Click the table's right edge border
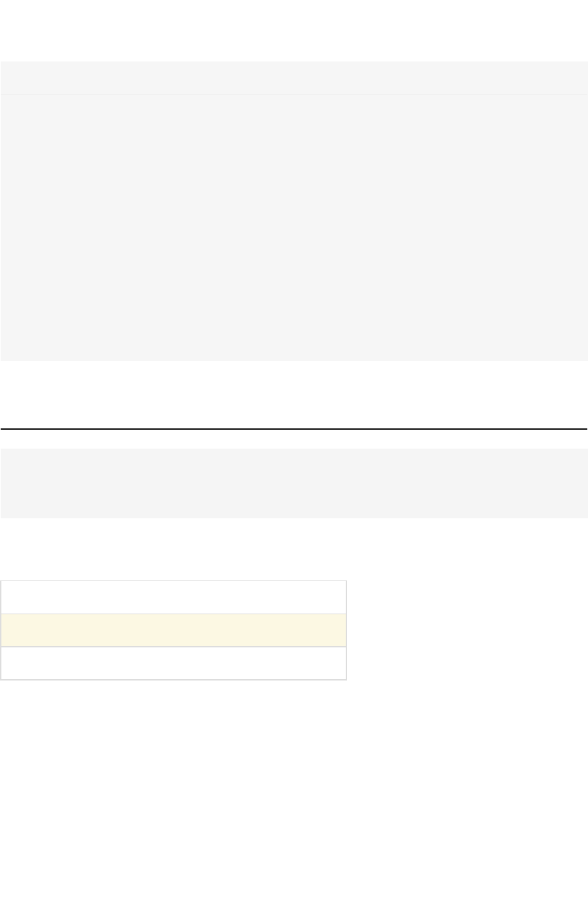This screenshot has height=920, width=588. tap(346, 630)
